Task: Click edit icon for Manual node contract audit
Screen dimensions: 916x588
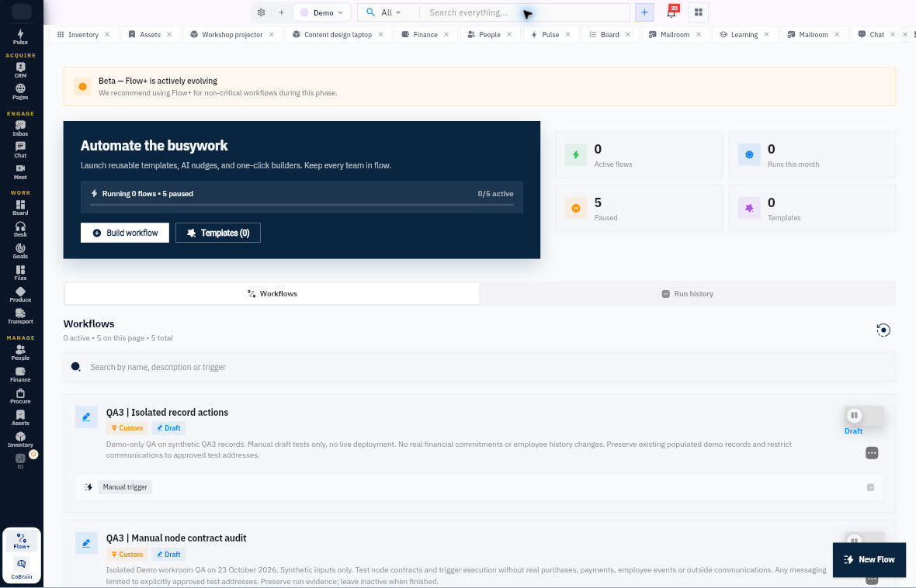Action: pos(86,543)
